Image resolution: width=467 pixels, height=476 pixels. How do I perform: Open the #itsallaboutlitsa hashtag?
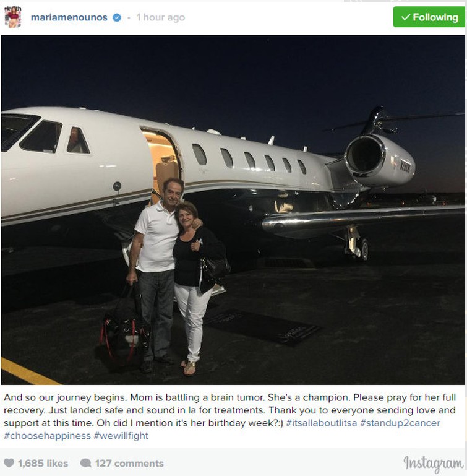(322, 423)
